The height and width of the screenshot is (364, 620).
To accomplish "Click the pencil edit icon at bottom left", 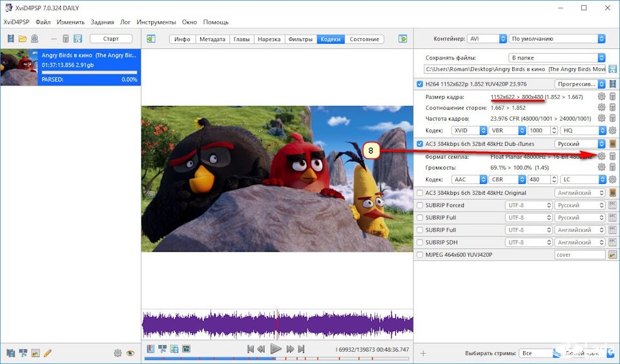I will point(48,353).
